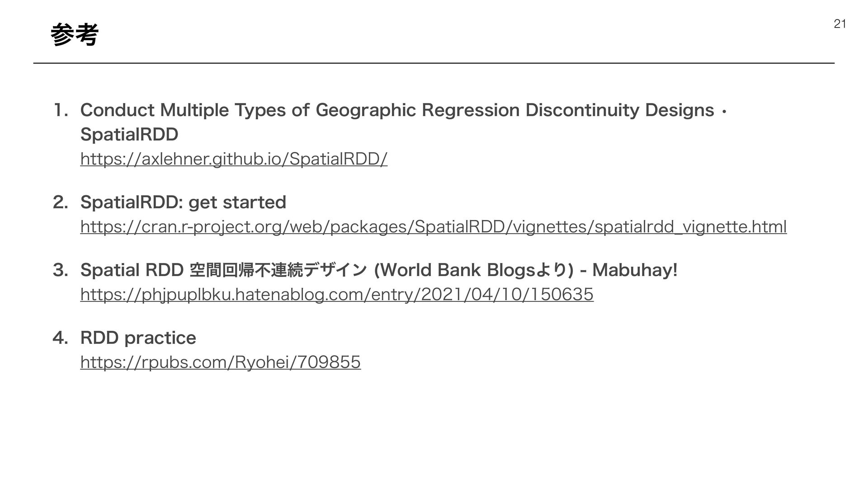This screenshot has width=868, height=488.
Task: Click the horizontal divider under the title
Action: click(x=433, y=63)
